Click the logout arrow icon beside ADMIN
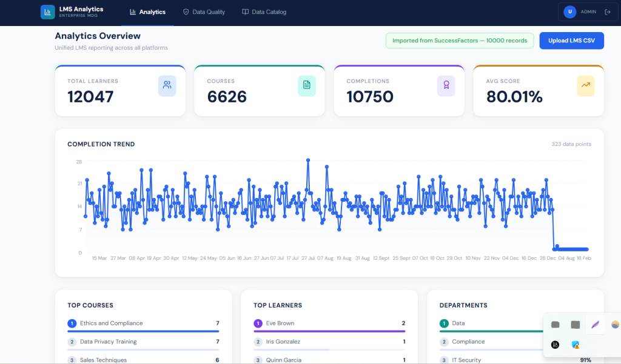 (x=608, y=12)
